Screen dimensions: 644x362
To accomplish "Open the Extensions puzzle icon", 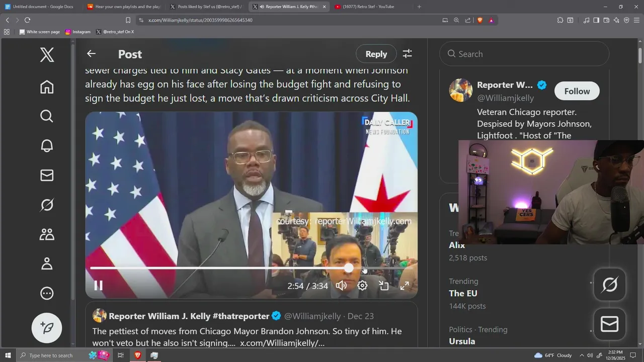I will click(560, 20).
